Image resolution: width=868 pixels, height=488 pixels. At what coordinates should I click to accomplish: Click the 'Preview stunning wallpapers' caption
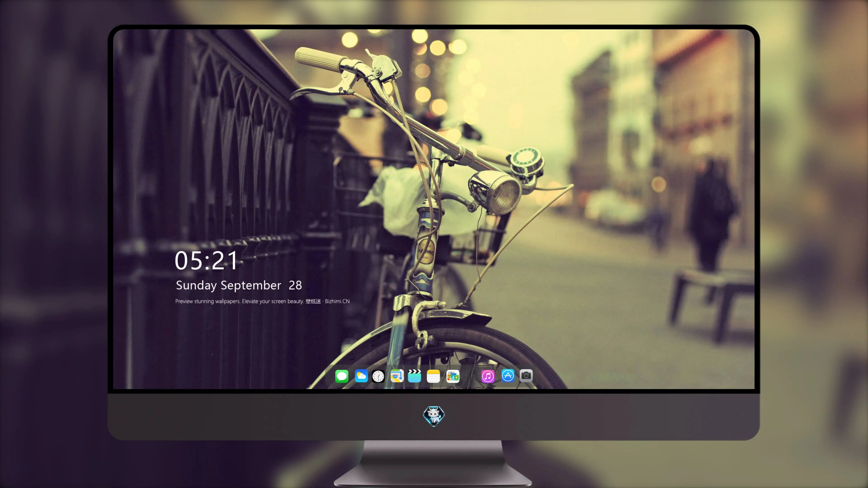coord(262,301)
